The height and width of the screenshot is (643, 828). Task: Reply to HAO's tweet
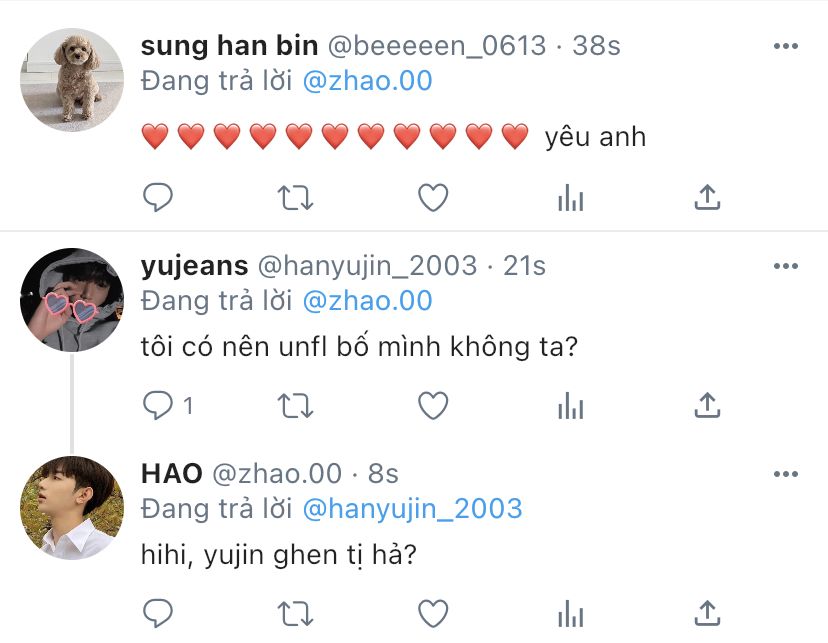(158, 613)
